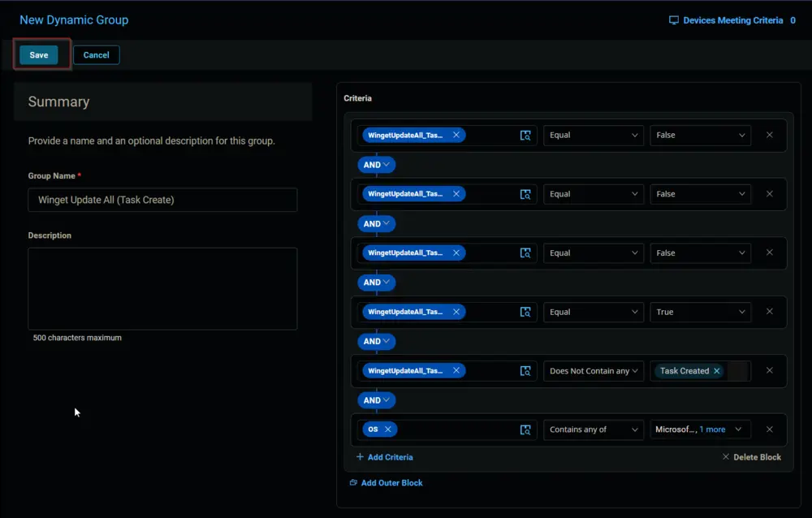Viewport: 812px width, 518px height.
Task: Delete the first criteria row
Action: click(770, 136)
